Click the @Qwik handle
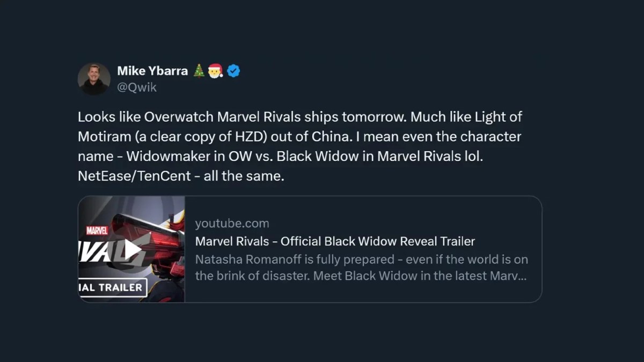644x362 pixels. [x=137, y=87]
